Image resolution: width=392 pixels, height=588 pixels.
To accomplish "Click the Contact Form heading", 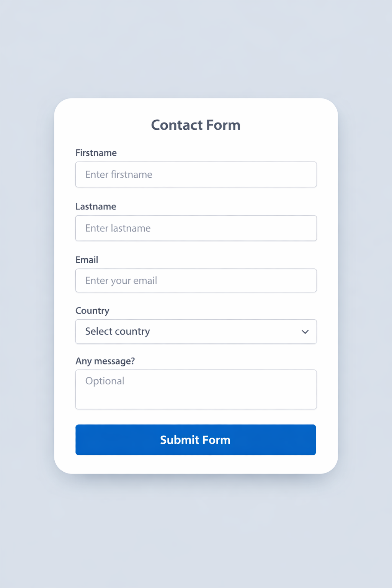I will coord(196,125).
